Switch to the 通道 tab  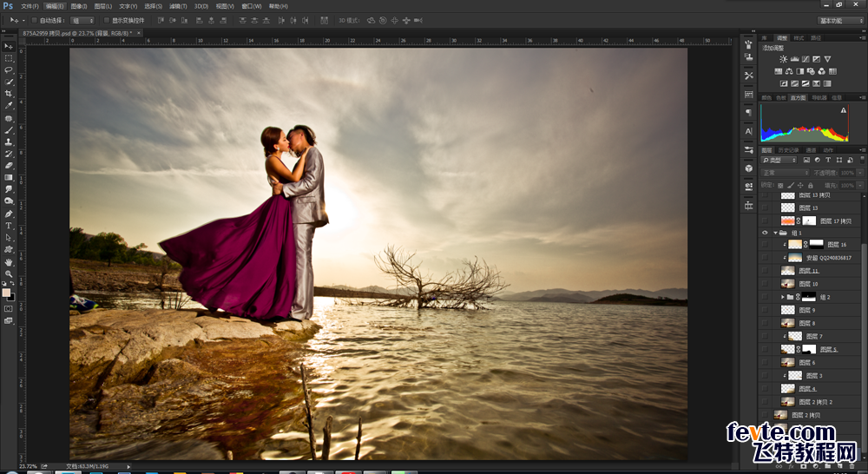(811, 150)
